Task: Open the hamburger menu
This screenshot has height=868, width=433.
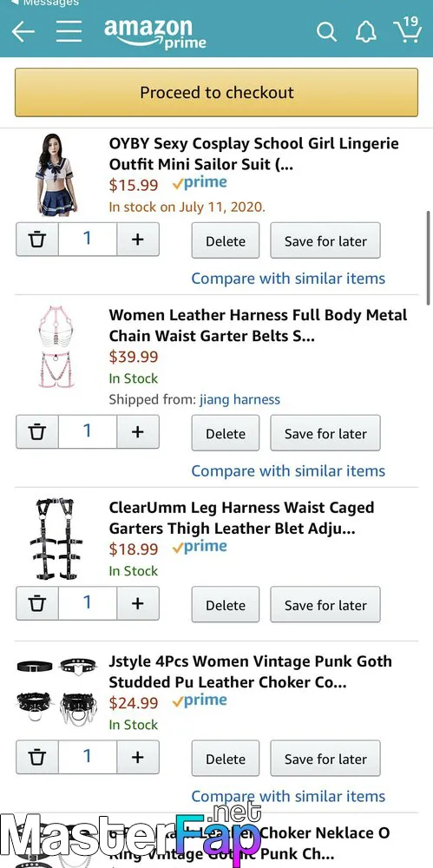Action: pyautogui.click(x=69, y=31)
